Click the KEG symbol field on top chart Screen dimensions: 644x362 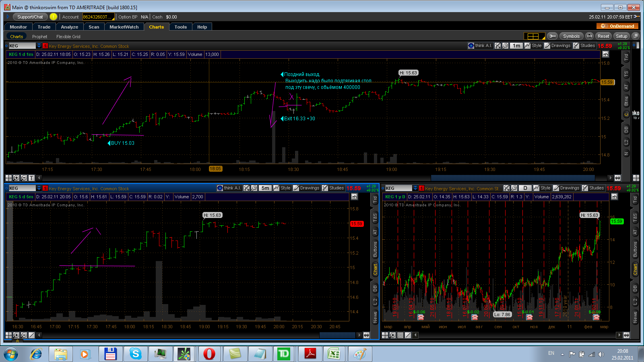tap(22, 46)
